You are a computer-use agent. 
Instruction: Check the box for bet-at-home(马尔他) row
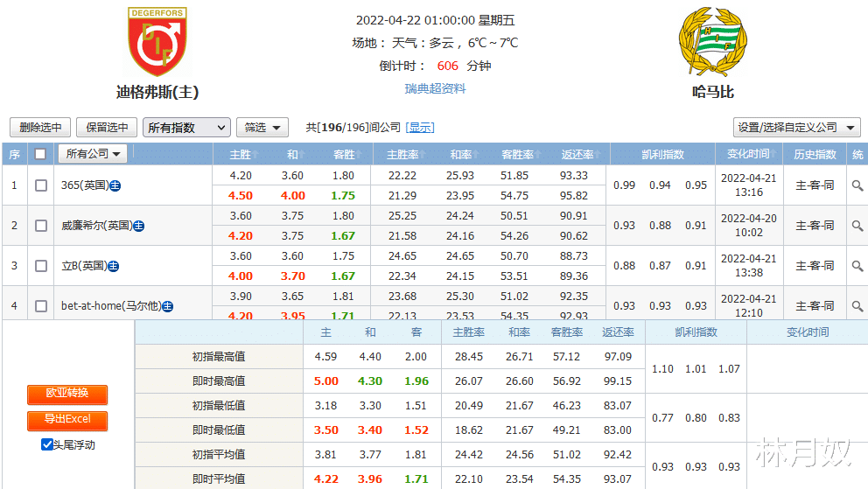pyautogui.click(x=41, y=306)
